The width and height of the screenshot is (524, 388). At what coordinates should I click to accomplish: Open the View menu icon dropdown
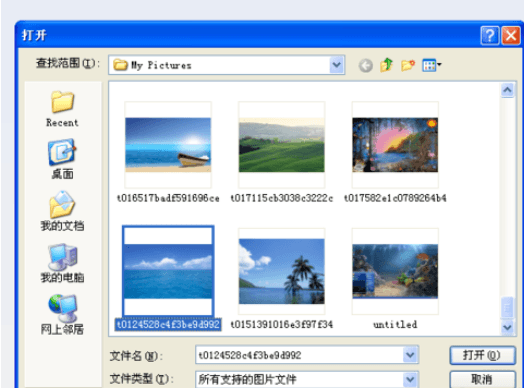coord(432,65)
